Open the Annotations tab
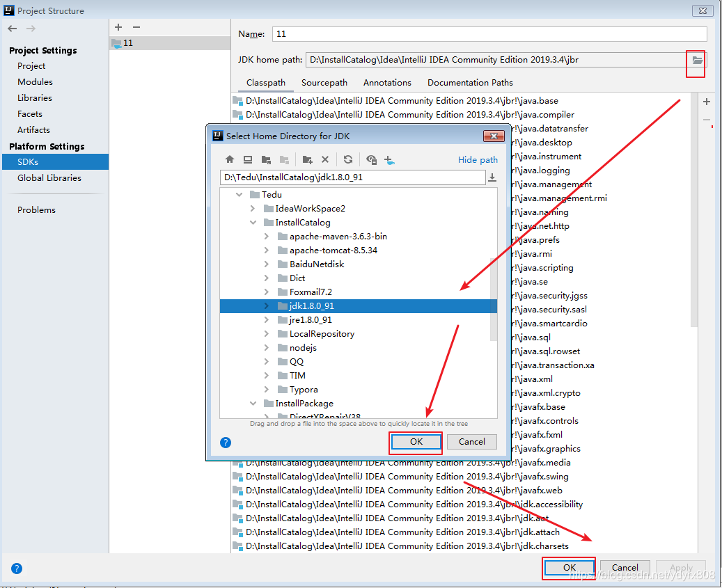The width and height of the screenshot is (722, 588). (387, 83)
